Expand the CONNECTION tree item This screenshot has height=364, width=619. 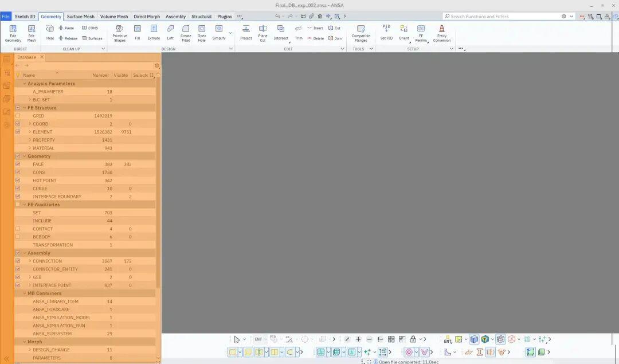30,261
